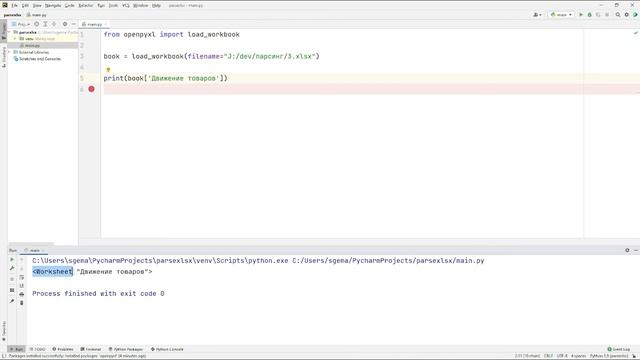640x360 pixels.
Task: Select Scratches and Consoles
Action: (38, 59)
